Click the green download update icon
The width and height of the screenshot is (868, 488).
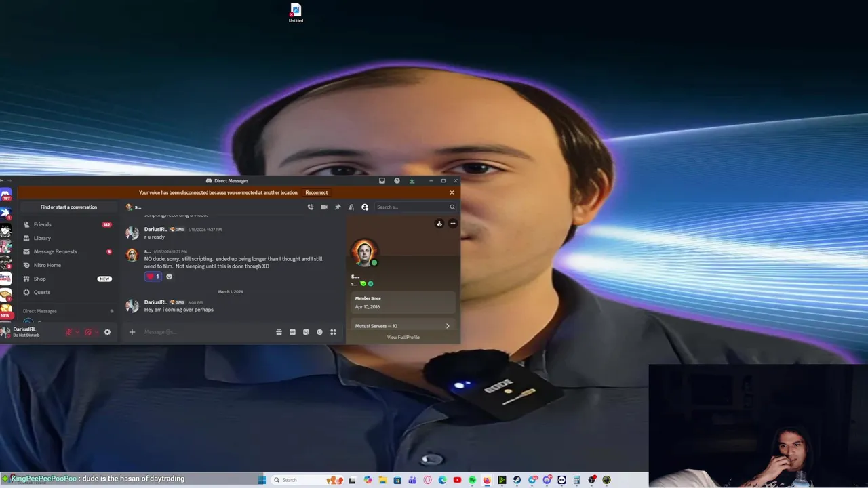tap(412, 181)
